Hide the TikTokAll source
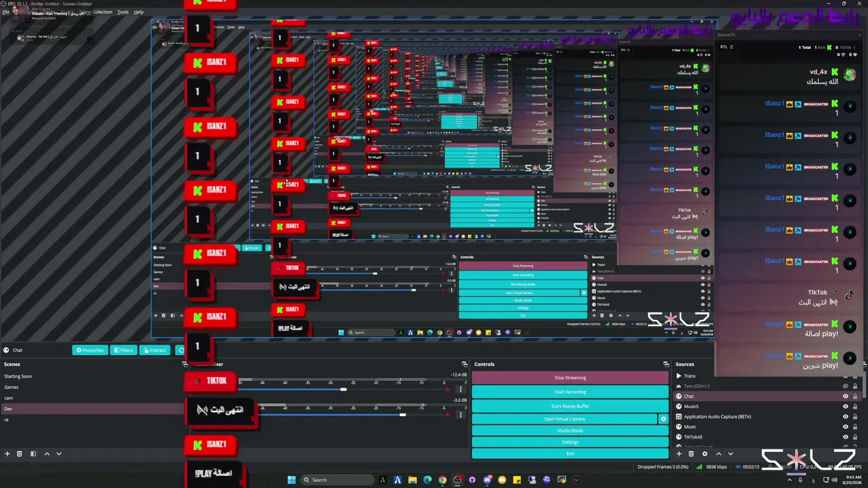The width and height of the screenshot is (868, 488). (x=845, y=437)
